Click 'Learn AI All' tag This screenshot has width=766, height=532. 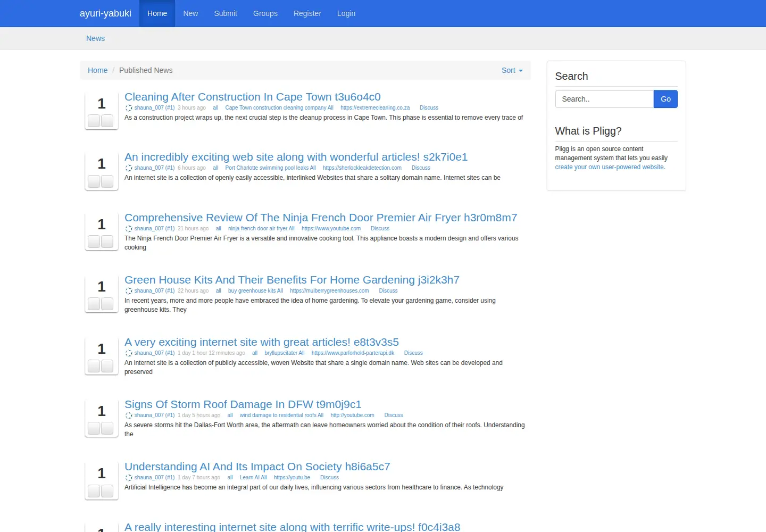tap(253, 478)
